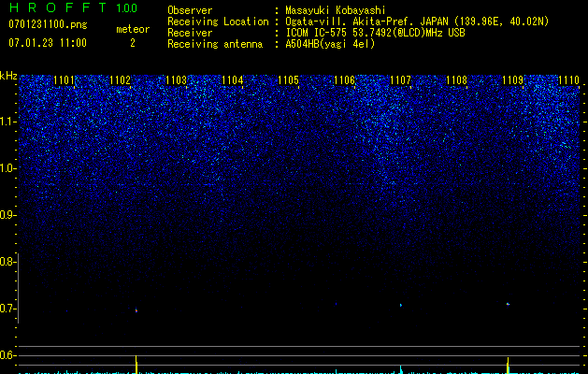Click the 1104 time marker
Screen dimensions: 588x374
pos(233,80)
